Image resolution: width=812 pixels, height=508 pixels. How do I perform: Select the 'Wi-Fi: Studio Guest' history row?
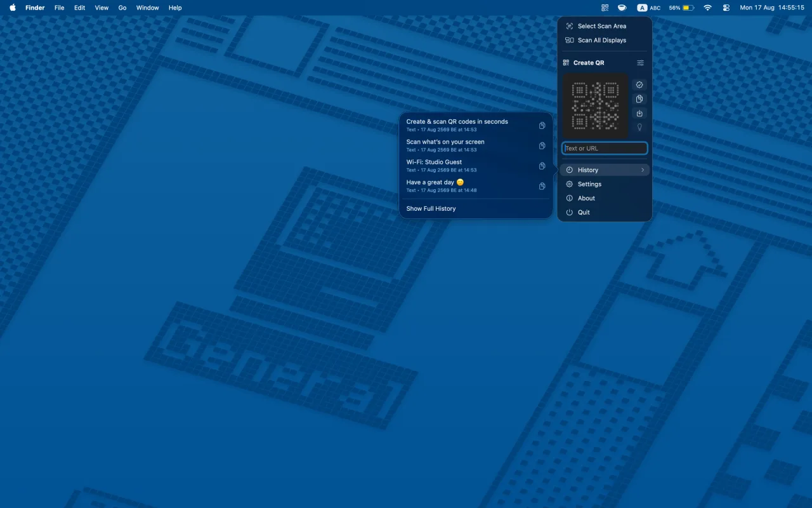476,166
